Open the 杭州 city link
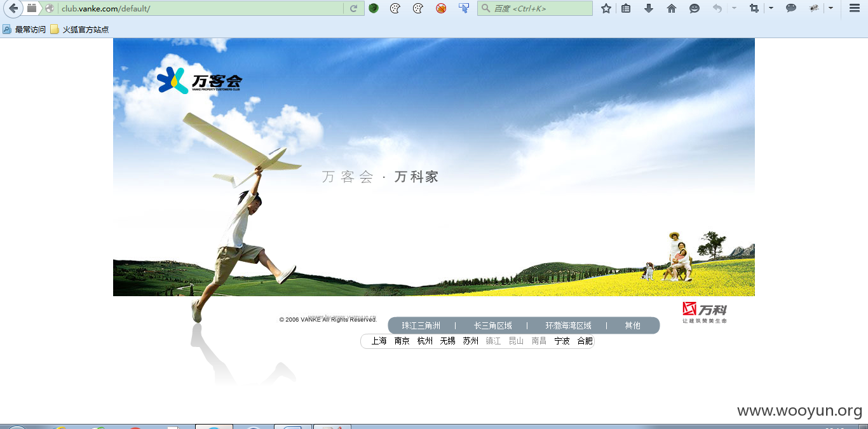The height and width of the screenshot is (429, 868). tap(425, 341)
